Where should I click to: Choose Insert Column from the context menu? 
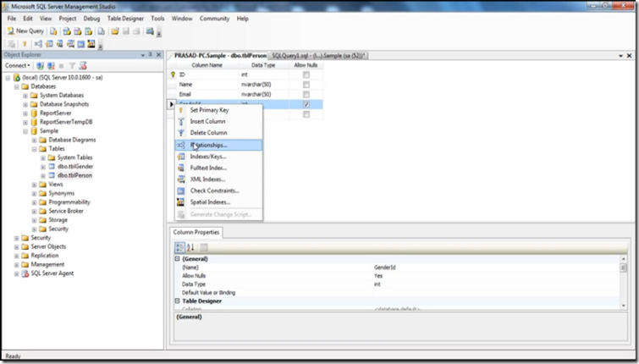tap(219, 121)
